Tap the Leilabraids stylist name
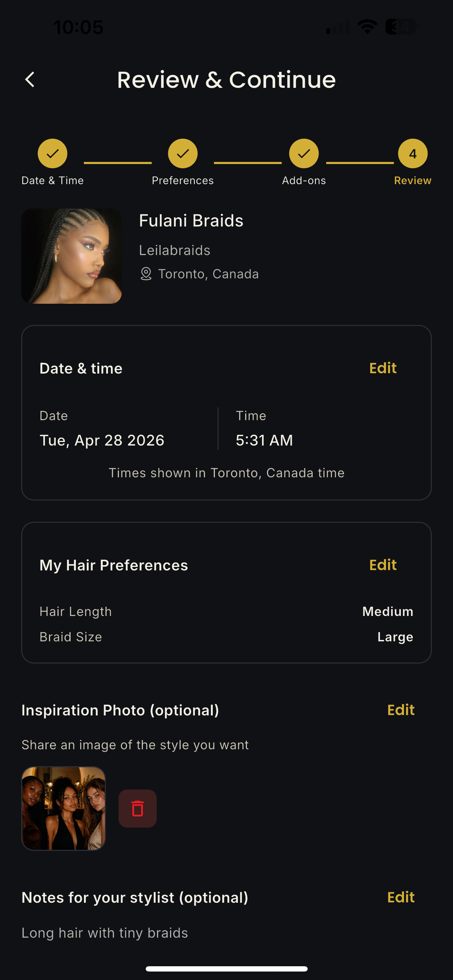The image size is (453, 980). click(x=175, y=250)
